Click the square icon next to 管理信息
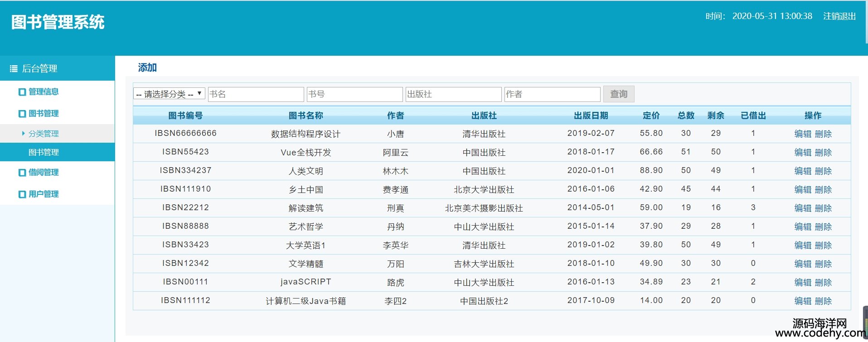Screen dimensions: 868x342 pyautogui.click(x=22, y=92)
